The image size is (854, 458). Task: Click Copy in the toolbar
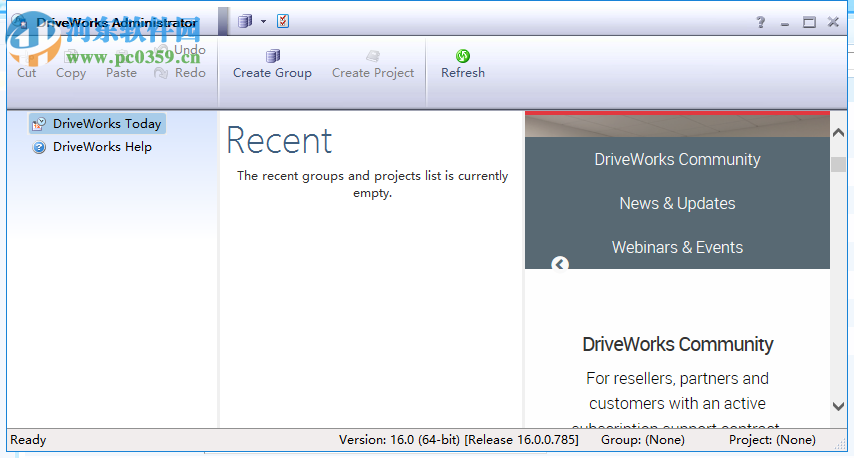[x=71, y=72]
